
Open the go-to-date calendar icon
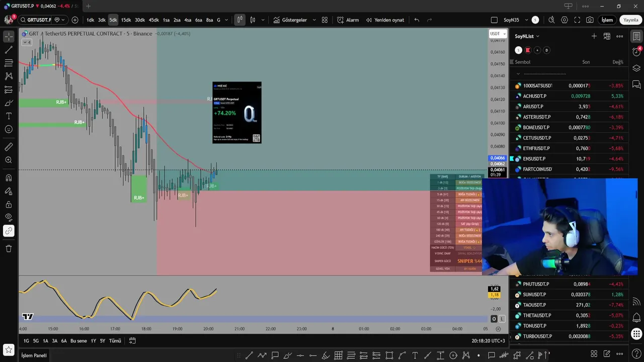[132, 341]
